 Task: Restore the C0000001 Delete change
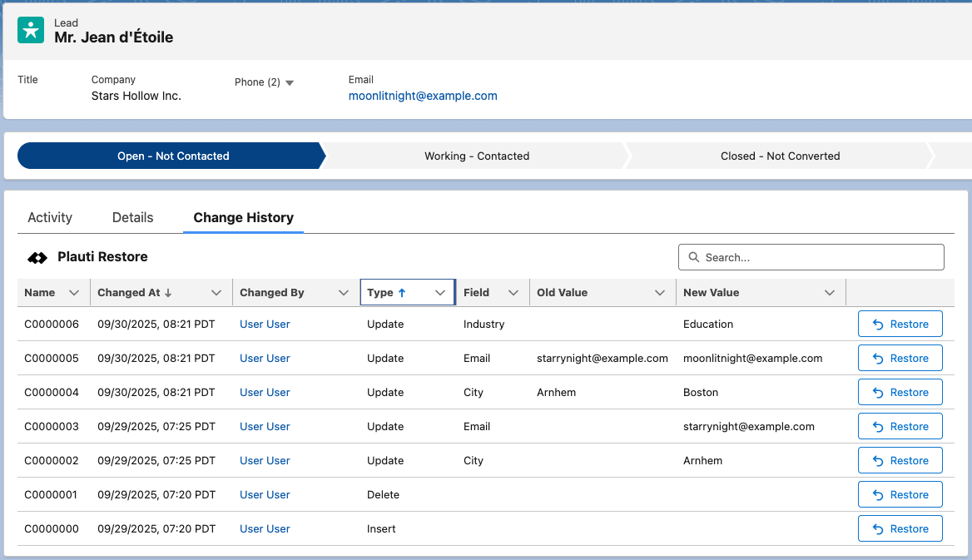(x=900, y=494)
